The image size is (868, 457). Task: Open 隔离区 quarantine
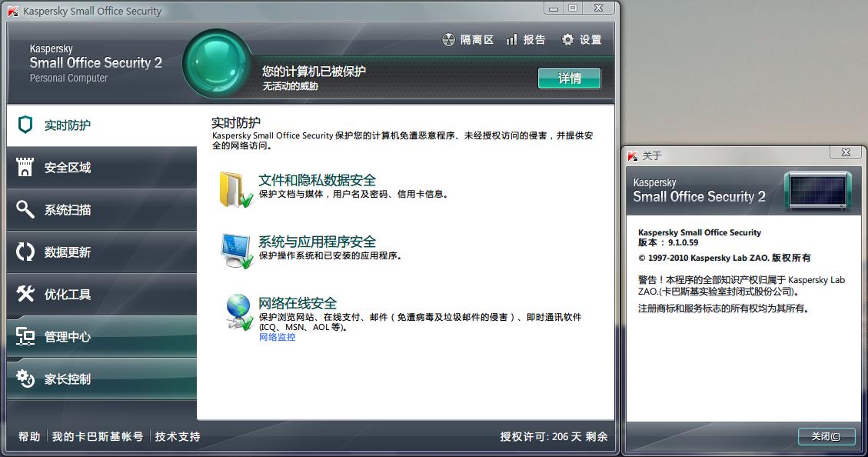pos(468,39)
